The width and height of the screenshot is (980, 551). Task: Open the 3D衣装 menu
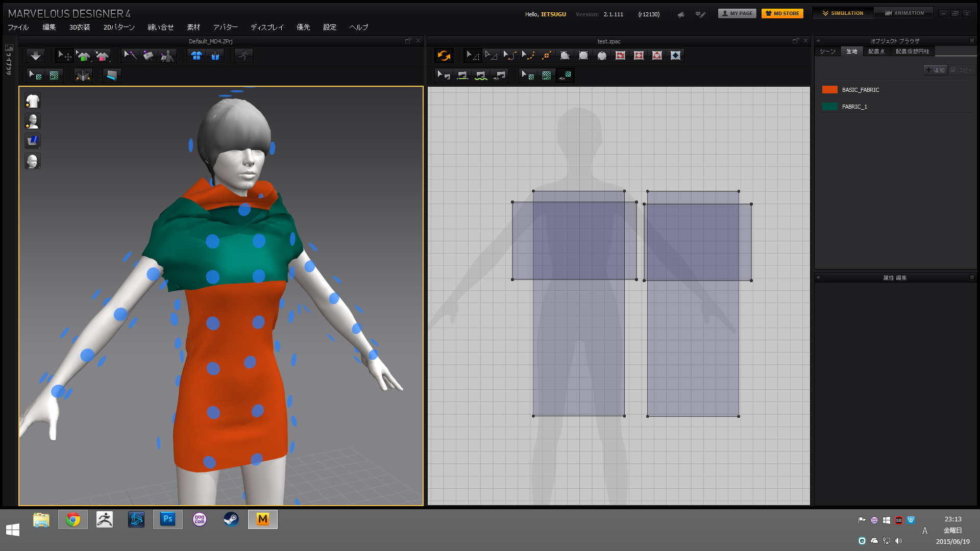coord(80,27)
